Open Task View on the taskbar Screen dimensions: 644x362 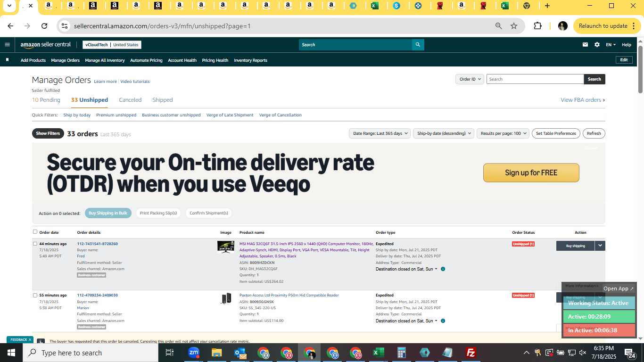click(170, 353)
